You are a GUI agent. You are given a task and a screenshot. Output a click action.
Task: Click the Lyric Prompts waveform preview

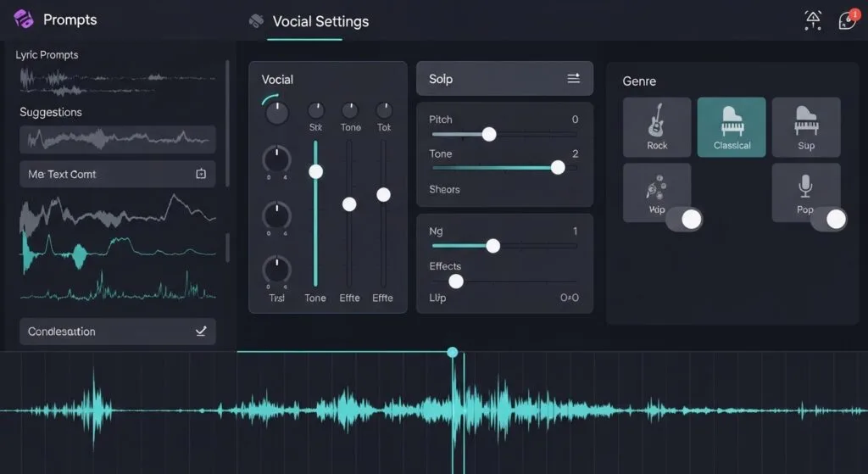click(117, 81)
